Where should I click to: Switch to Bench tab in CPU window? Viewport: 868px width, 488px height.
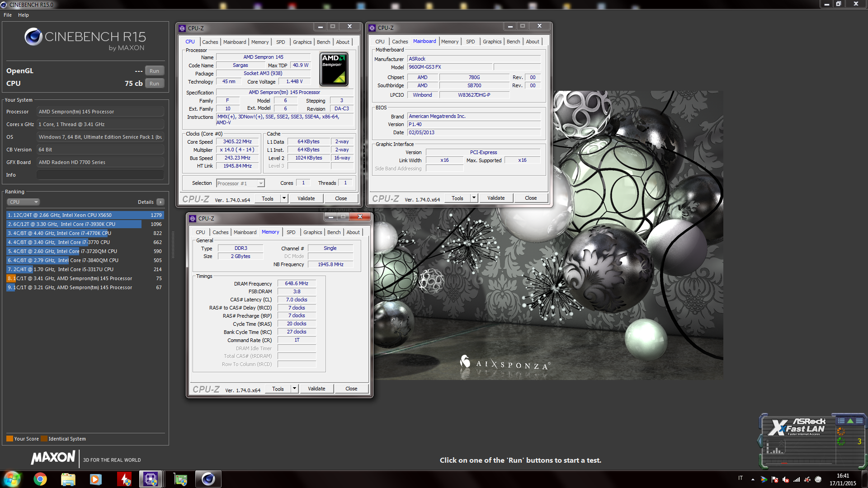(323, 42)
